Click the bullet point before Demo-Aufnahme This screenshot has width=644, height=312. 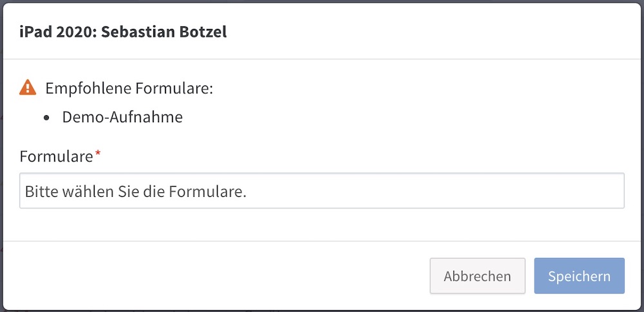pyautogui.click(x=46, y=118)
